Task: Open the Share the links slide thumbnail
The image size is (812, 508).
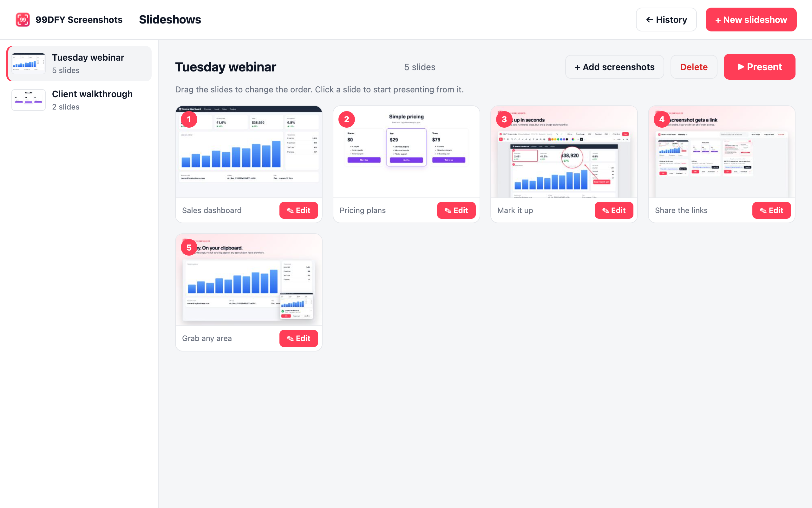Action: [721, 152]
